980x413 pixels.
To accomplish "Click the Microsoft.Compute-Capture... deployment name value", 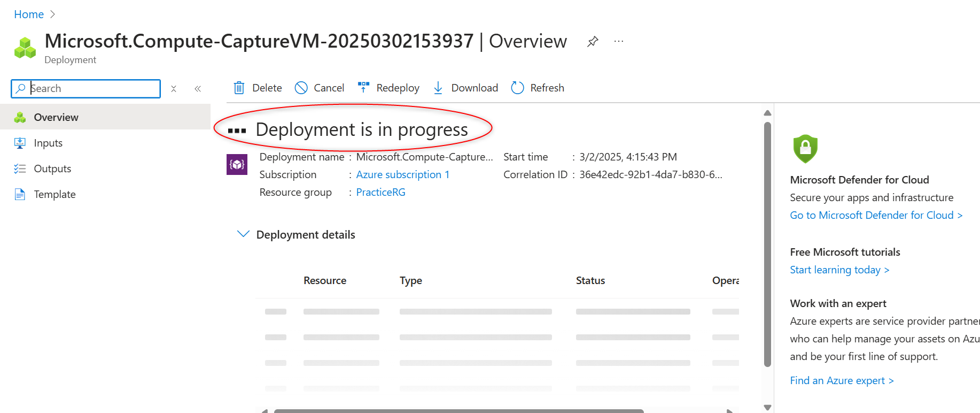I will click(x=425, y=157).
